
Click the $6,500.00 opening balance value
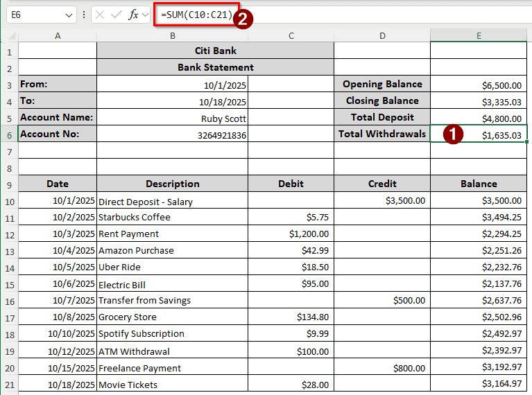pyautogui.click(x=479, y=85)
